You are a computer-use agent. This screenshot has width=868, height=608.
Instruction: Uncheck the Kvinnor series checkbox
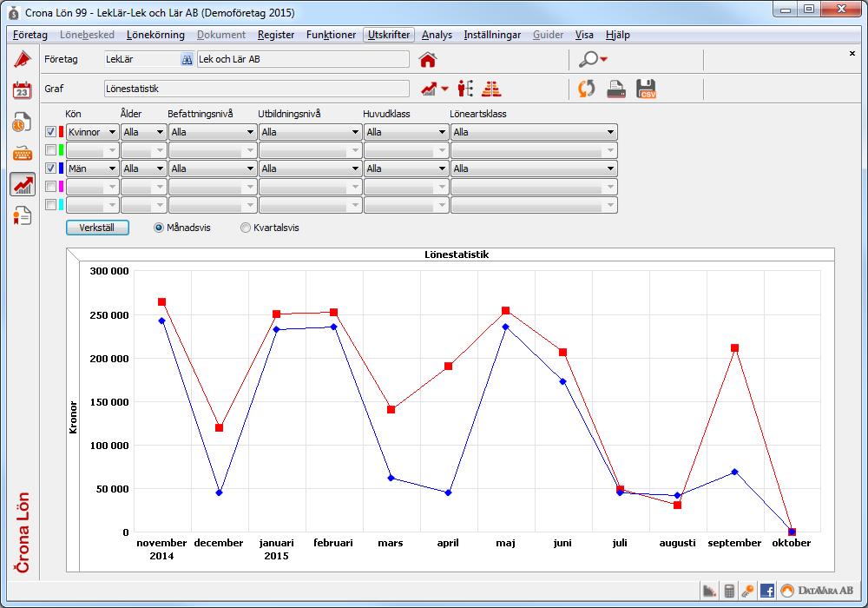click(50, 132)
